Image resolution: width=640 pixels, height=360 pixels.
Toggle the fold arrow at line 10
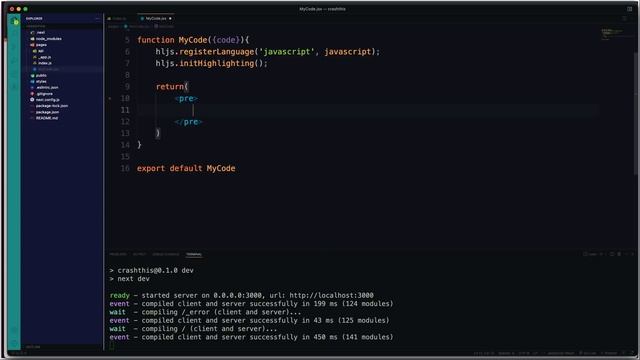[x=110, y=98]
